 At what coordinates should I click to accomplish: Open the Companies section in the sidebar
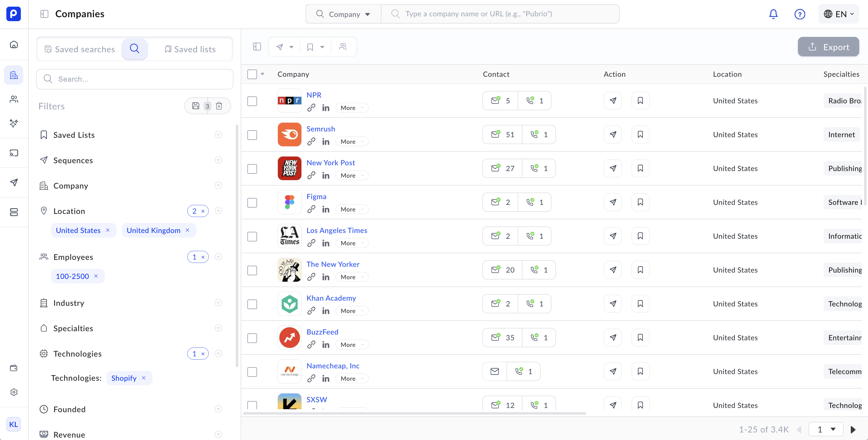pos(14,75)
